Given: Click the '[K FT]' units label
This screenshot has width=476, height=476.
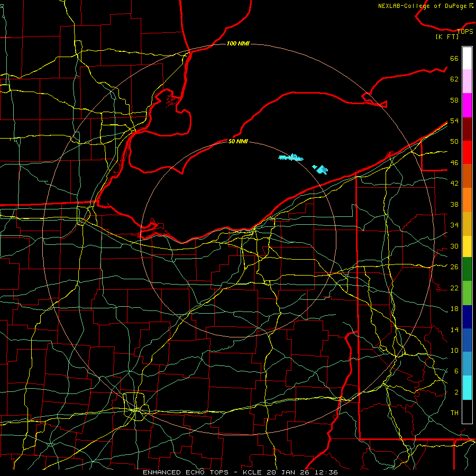Looking at the screenshot, I should point(447,36).
